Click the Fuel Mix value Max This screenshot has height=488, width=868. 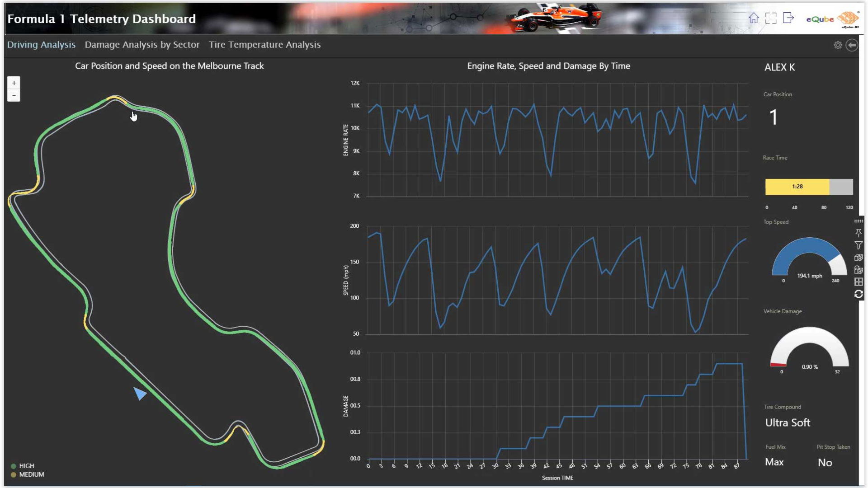(774, 462)
